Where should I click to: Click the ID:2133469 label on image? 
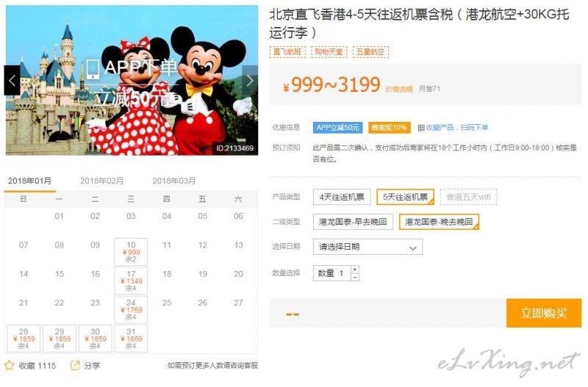[234, 148]
